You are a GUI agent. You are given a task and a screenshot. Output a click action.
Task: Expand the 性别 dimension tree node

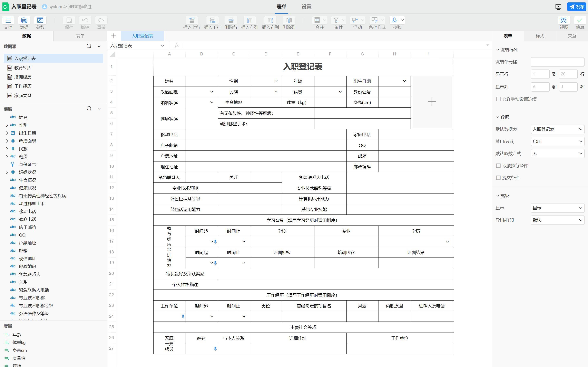7,125
